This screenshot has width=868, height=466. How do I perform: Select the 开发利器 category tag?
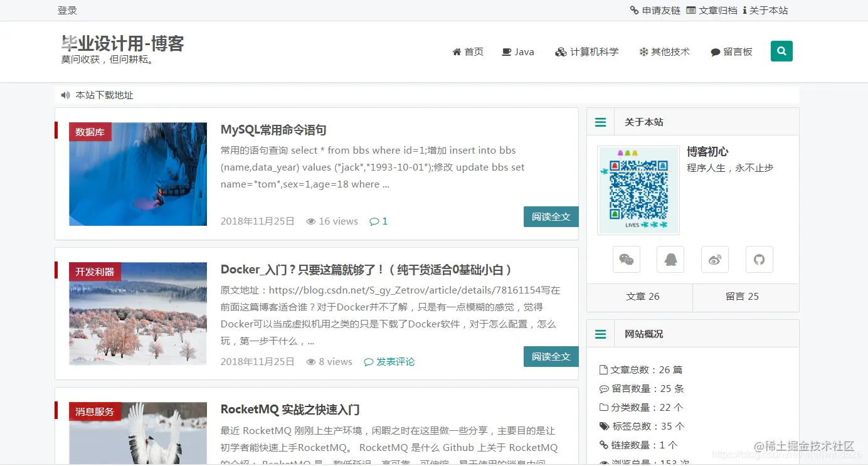tap(95, 272)
